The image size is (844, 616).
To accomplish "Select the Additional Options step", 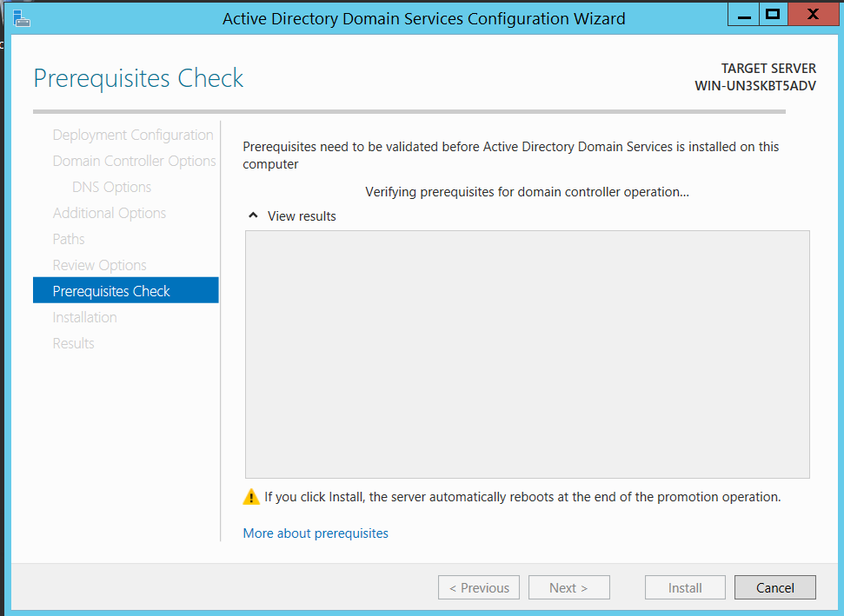I will [110, 213].
